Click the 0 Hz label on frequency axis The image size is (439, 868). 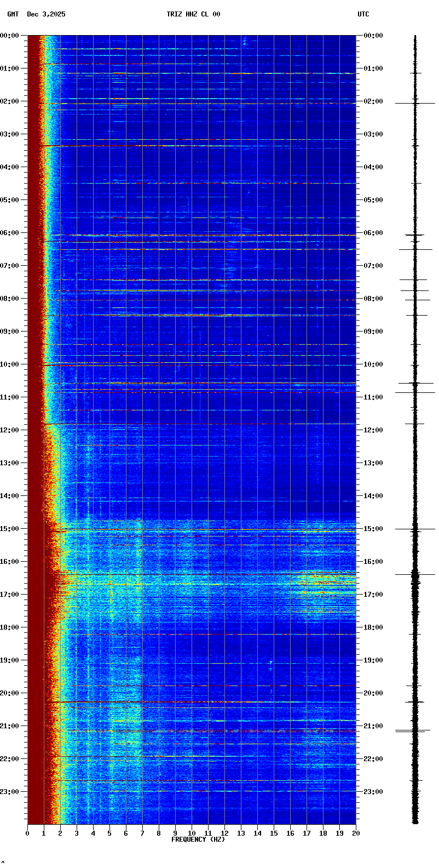pos(27,833)
